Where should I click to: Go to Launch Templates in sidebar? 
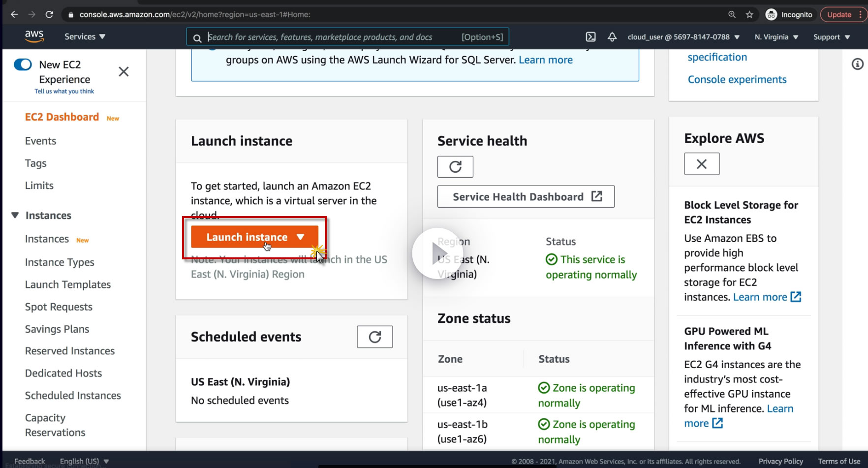[68, 284]
